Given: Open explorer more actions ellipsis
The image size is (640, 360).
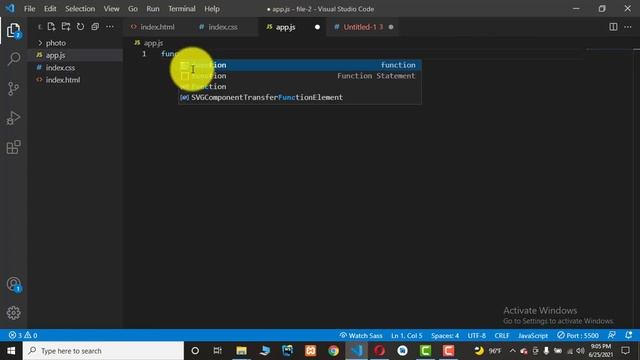Looking at the screenshot, I should 110,27.
